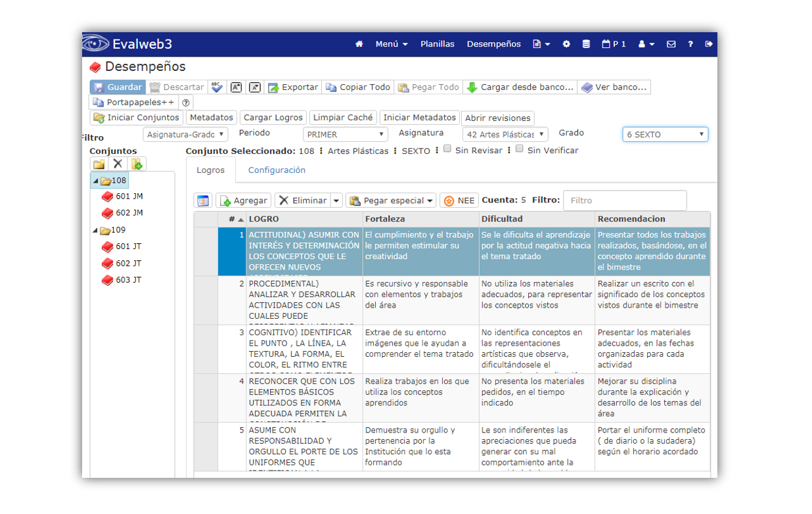
Task: Select 602 JT in the tree
Action: 128,264
